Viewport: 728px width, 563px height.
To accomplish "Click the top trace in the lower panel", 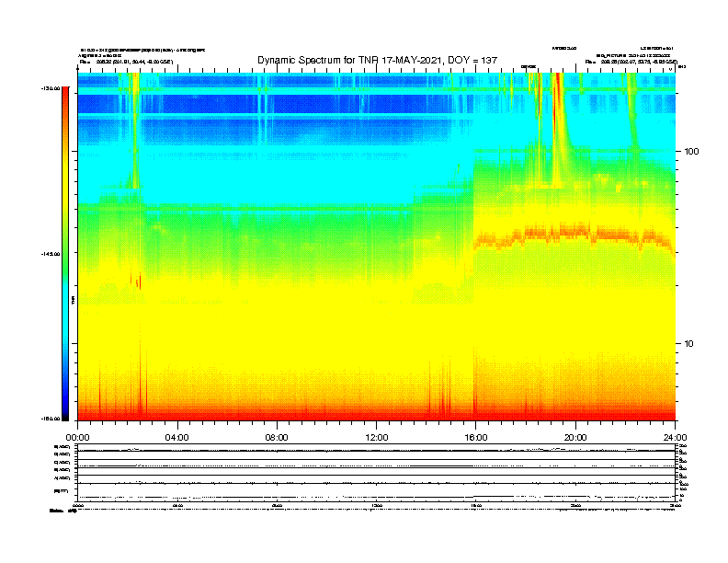I will (376, 450).
